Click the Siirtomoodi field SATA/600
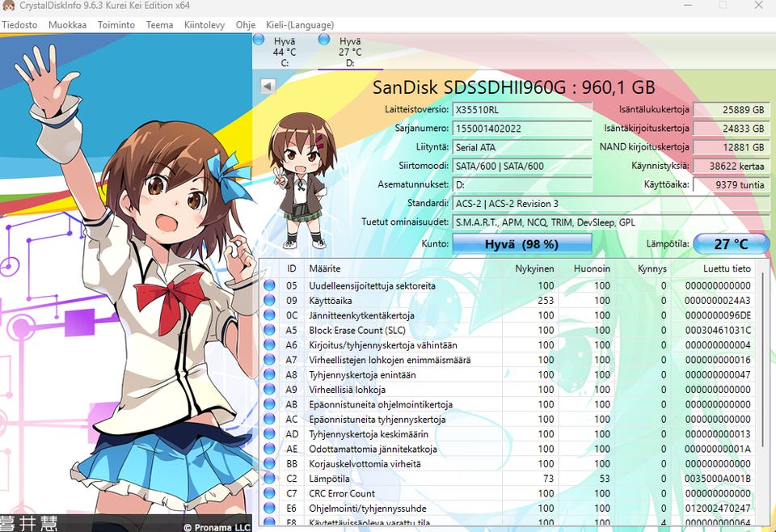The height and width of the screenshot is (532, 776). pos(522,167)
